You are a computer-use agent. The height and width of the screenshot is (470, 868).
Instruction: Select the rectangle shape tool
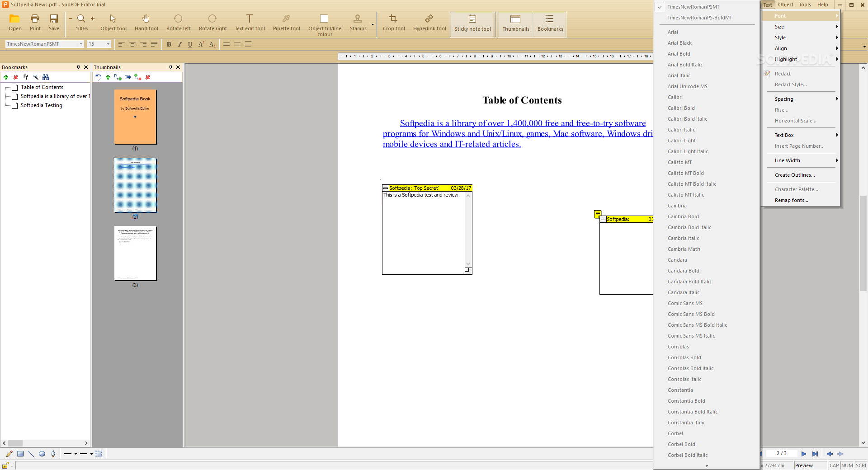click(x=20, y=454)
